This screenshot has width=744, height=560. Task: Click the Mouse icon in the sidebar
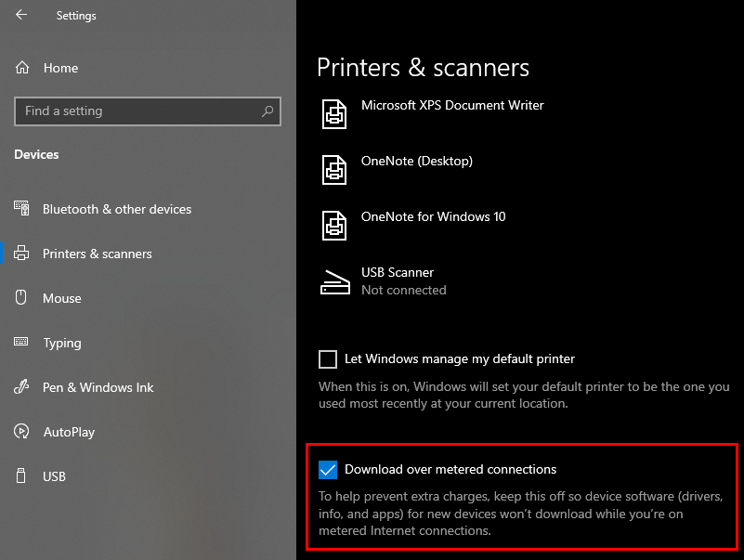[20, 297]
